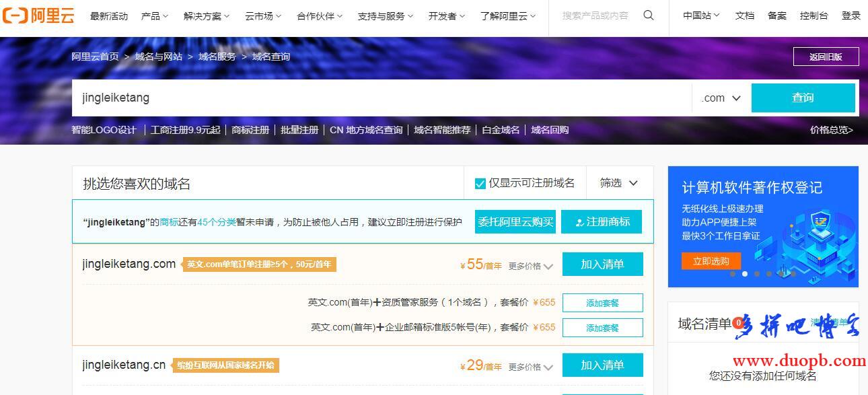Open 价格总览 price overview link
The image size is (868, 395).
click(832, 130)
